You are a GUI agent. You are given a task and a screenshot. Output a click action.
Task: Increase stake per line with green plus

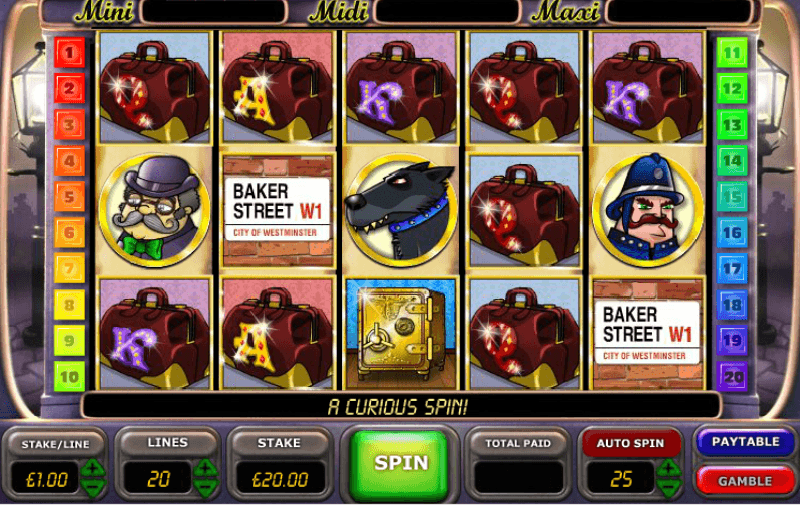[93, 468]
